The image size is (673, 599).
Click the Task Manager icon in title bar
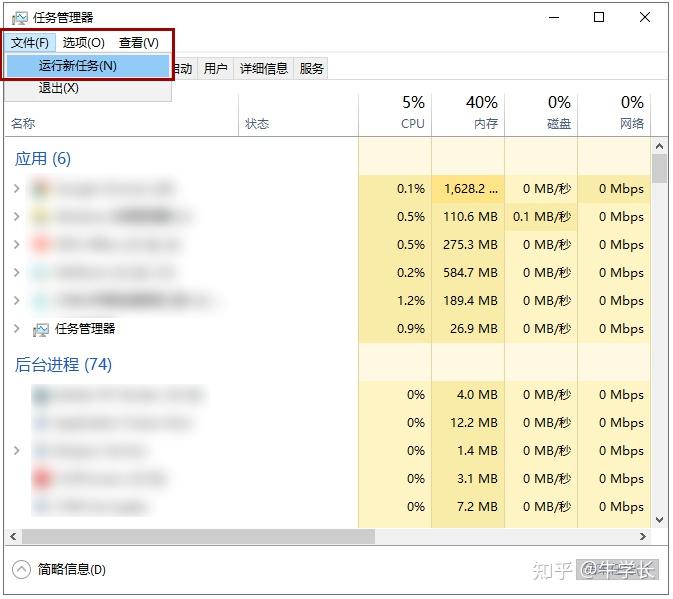click(19, 17)
